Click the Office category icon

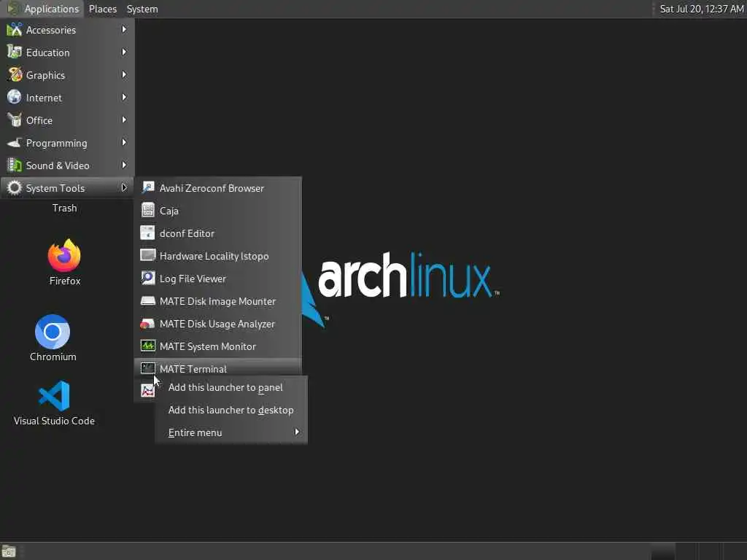click(15, 120)
